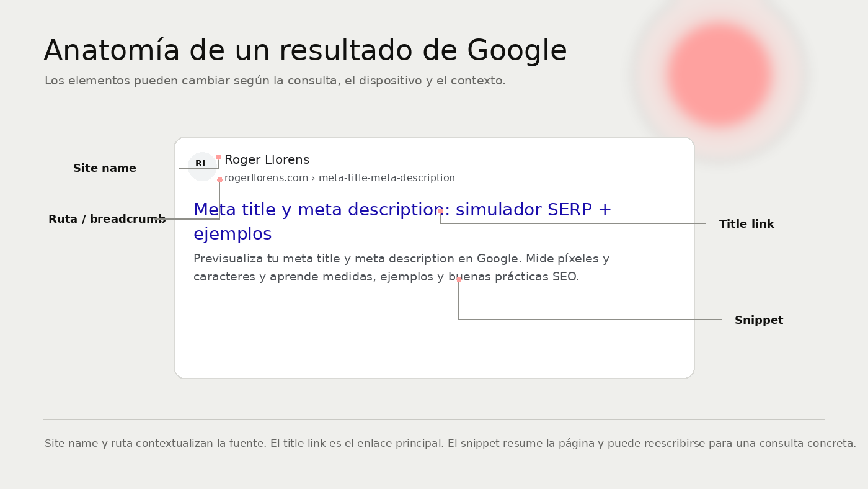Click the snippet text starting 'Previsualiza tu meta title'

[x=401, y=268]
